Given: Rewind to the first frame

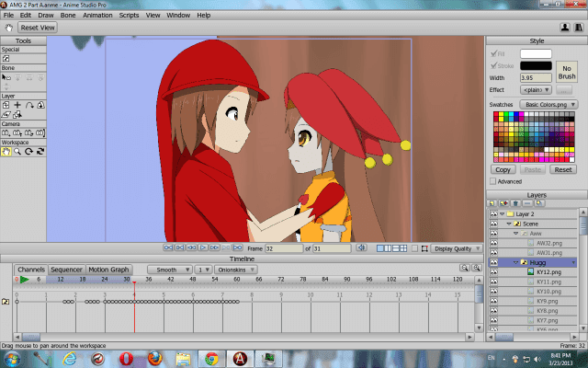Looking at the screenshot, I should [x=168, y=247].
